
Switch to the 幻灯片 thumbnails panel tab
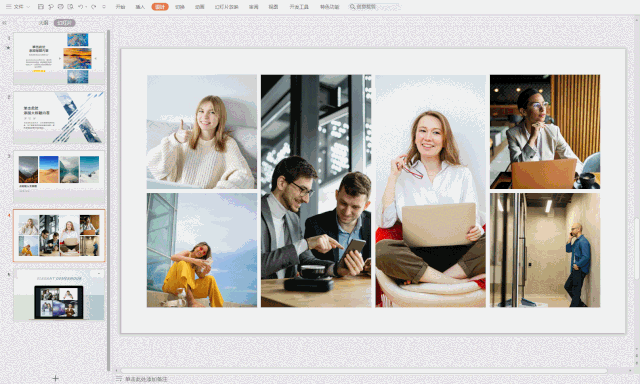64,23
